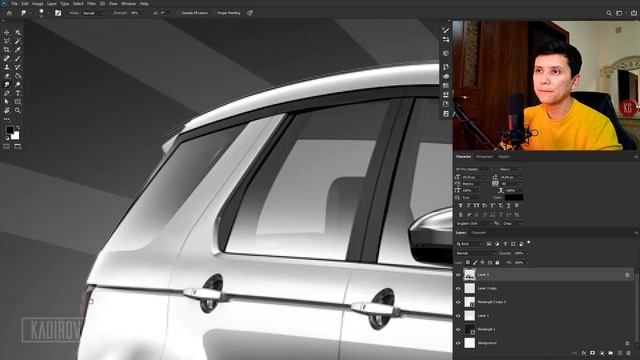The height and width of the screenshot is (360, 640).
Task: Hide the Layer 3 copy layer
Action: click(458, 289)
